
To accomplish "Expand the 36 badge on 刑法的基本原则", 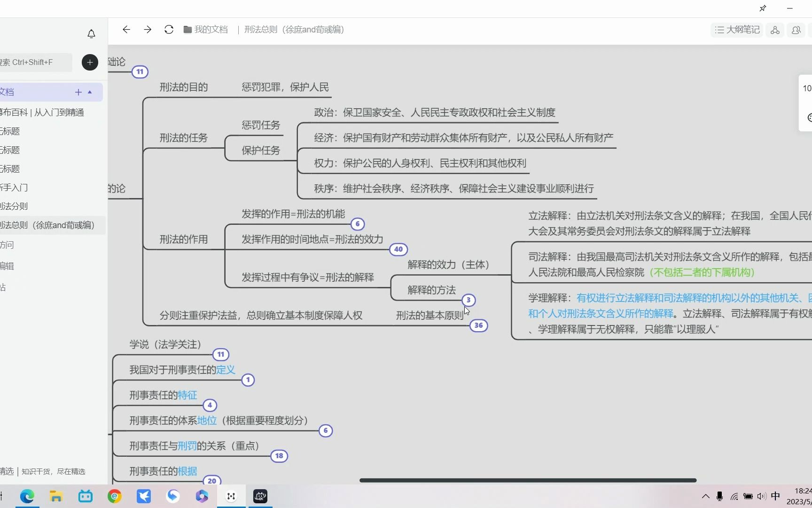I will (478, 325).
